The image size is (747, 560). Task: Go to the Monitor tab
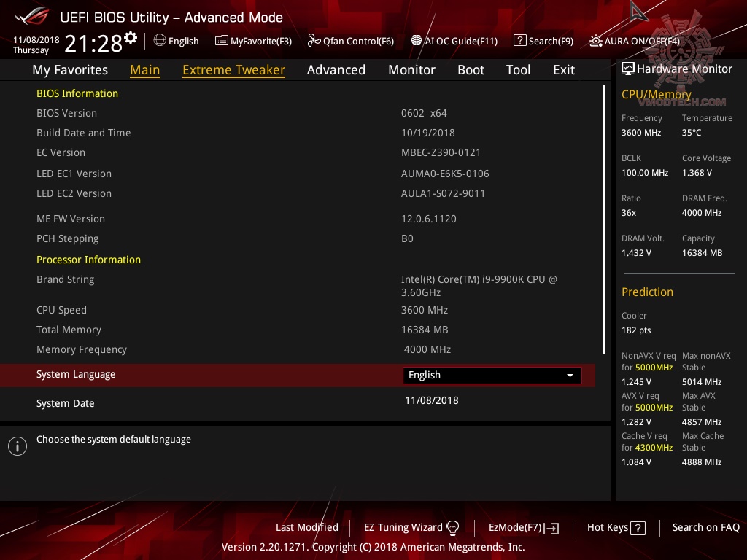pyautogui.click(x=411, y=70)
